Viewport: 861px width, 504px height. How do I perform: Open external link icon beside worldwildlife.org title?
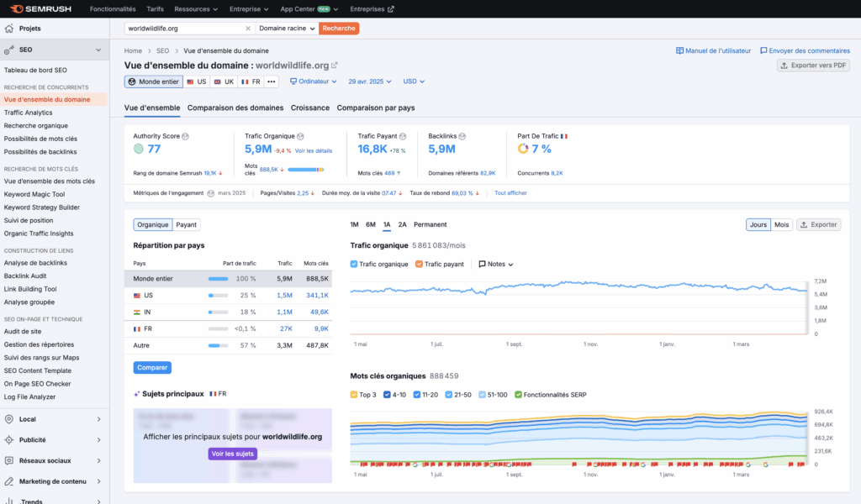pos(335,66)
